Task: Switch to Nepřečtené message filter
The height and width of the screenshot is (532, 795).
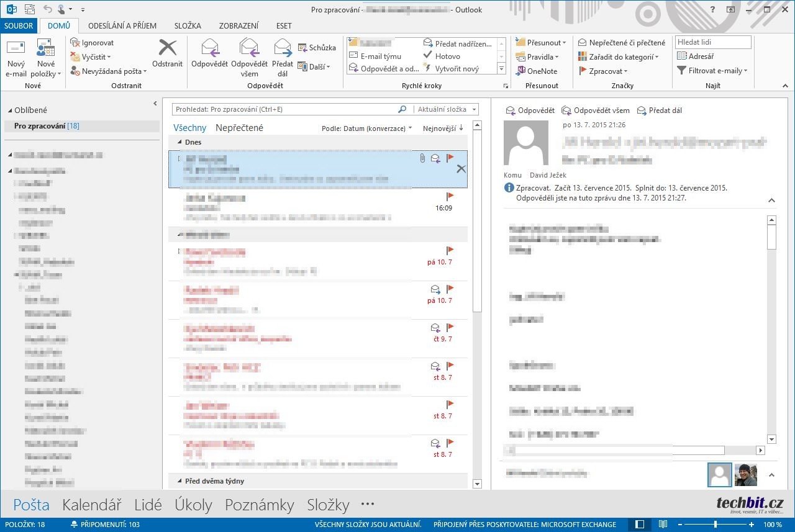Action: pos(239,128)
